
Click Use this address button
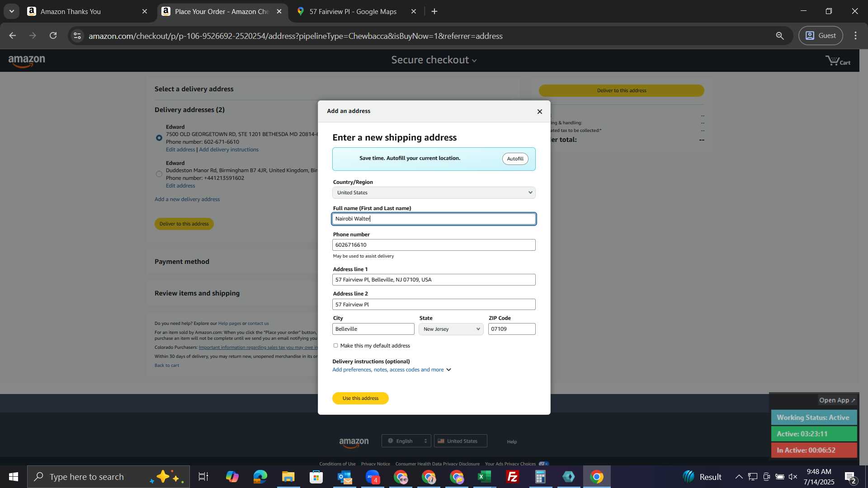360,398
